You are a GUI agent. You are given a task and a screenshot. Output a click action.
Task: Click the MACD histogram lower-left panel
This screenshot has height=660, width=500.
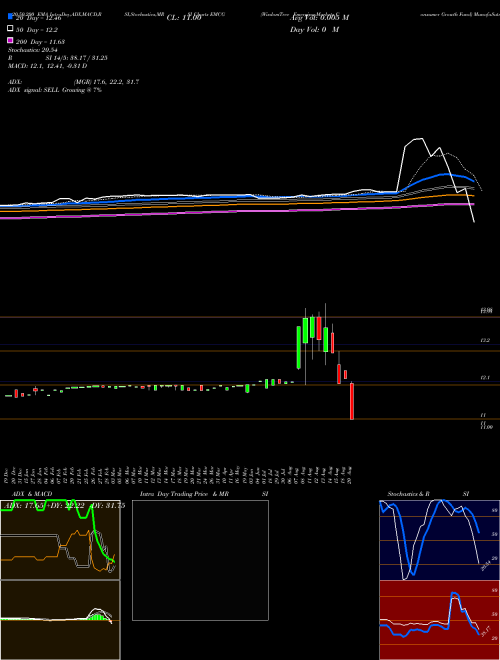click(x=60, y=620)
